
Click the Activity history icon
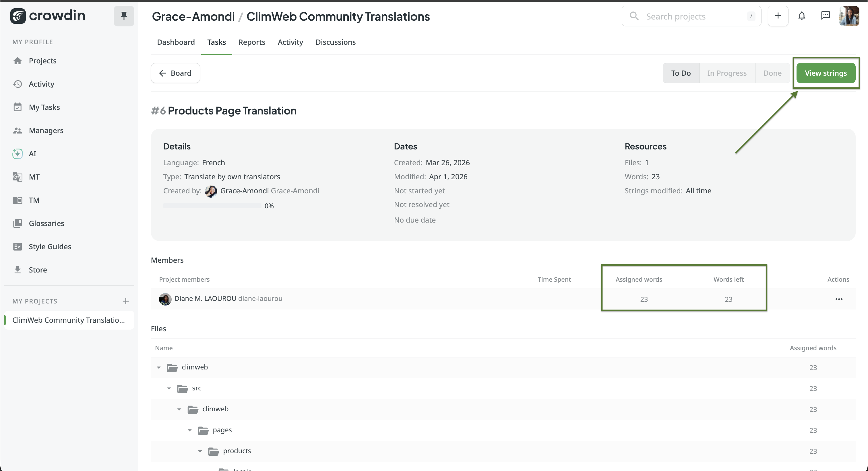[x=18, y=84]
